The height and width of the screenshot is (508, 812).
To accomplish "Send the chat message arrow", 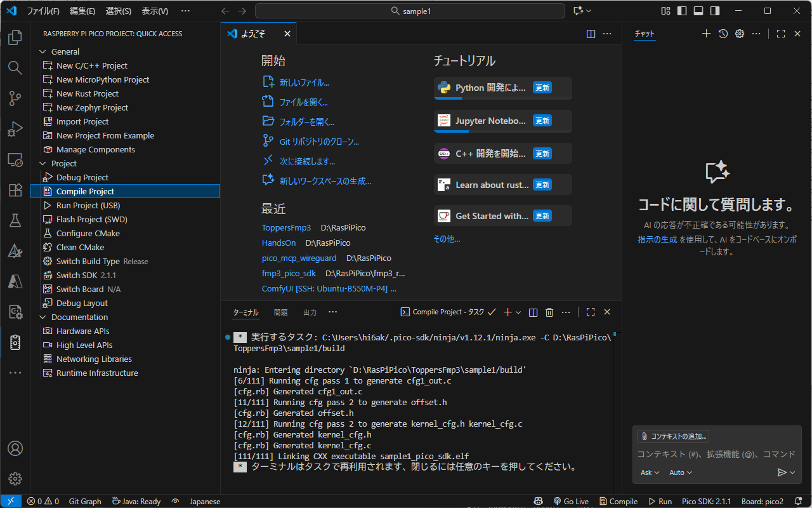I will click(x=782, y=472).
